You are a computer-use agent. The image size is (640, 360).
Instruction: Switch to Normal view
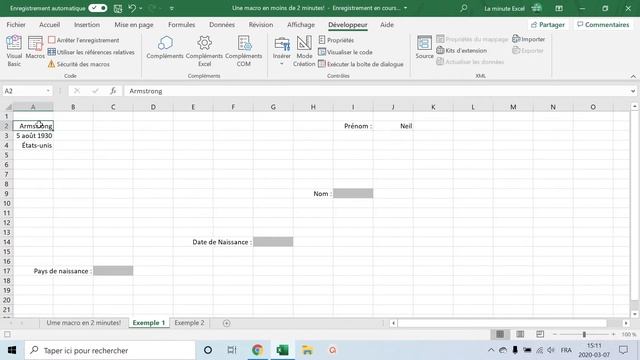coord(500,334)
